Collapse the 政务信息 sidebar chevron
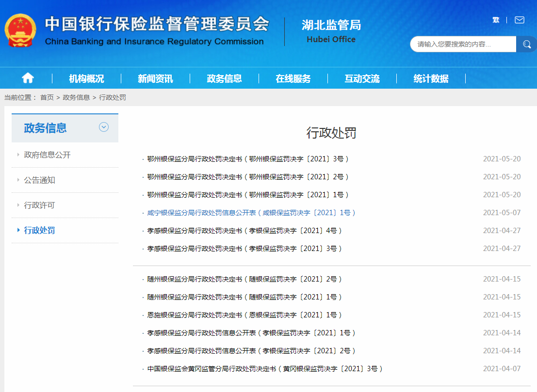 (104, 127)
